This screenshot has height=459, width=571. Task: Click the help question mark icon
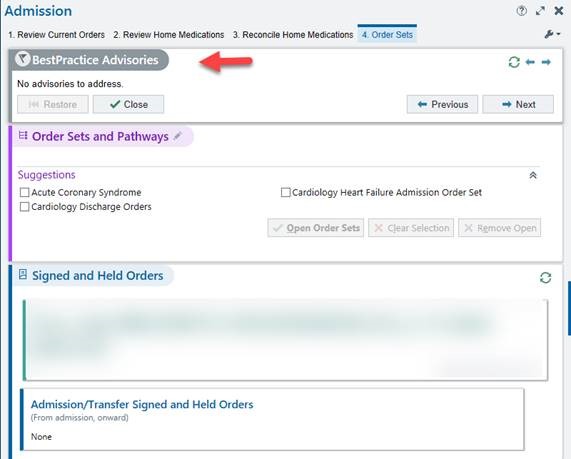click(x=521, y=11)
